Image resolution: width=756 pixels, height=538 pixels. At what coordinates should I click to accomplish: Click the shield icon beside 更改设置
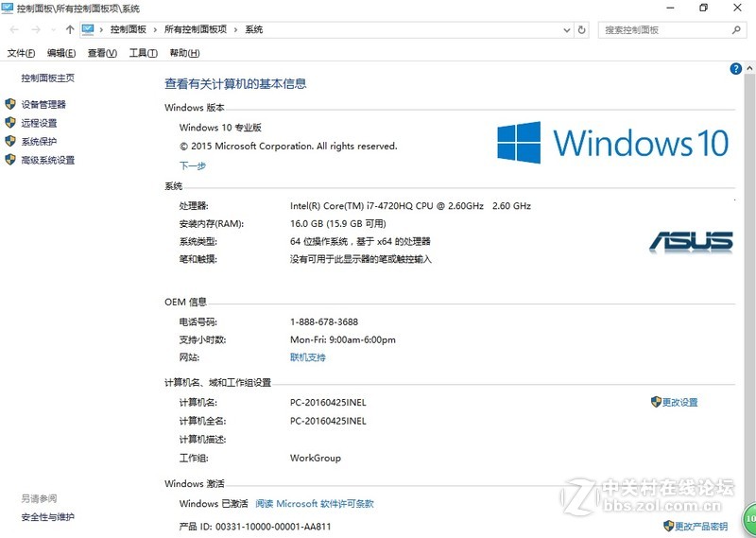(x=656, y=402)
